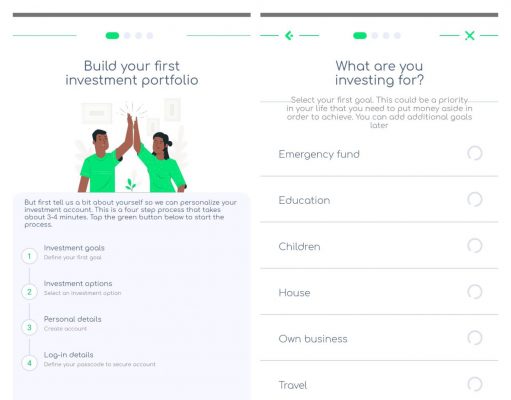Select the Education radio button

tap(475, 199)
